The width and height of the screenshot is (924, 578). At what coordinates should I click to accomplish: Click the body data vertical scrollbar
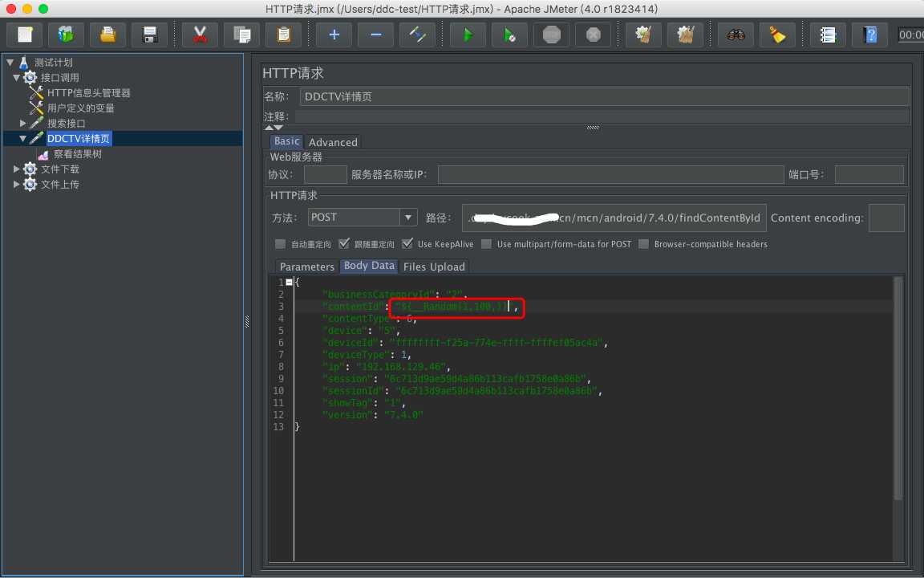[898, 388]
